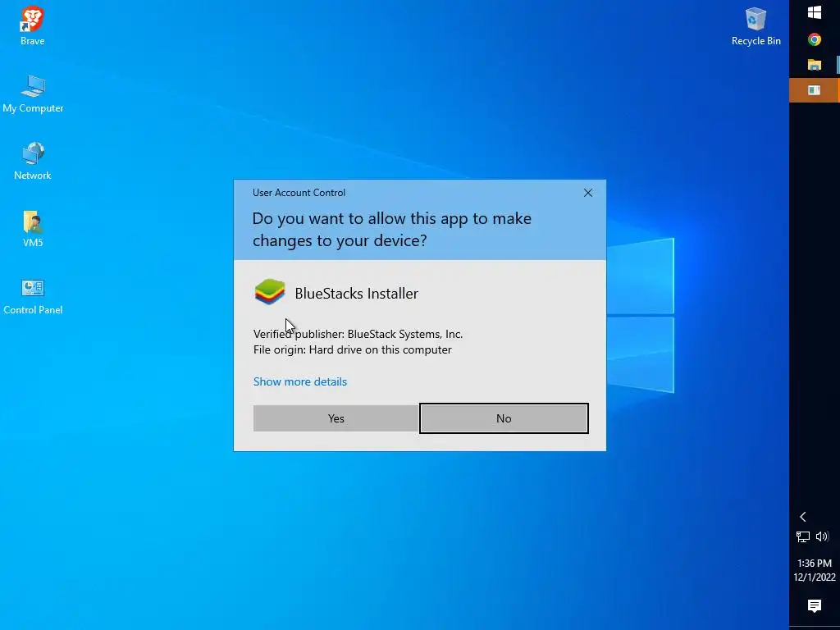Click the 'Do you want to allow' heading
840x630 pixels.
pos(391,230)
